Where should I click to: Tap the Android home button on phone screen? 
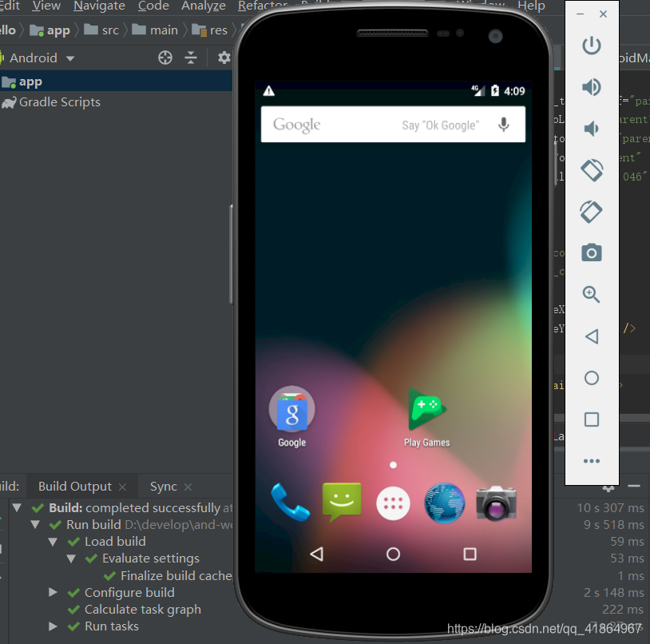pyautogui.click(x=393, y=554)
